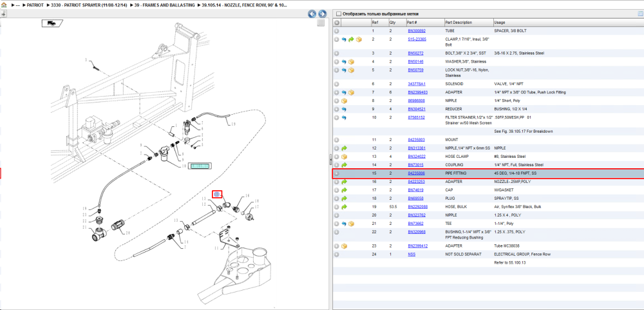Open the '3330 - PATRIOT SPRAYER (11/08-12/14)' breadcrumb
Screen dimensions: 644x310
click(x=89, y=5)
